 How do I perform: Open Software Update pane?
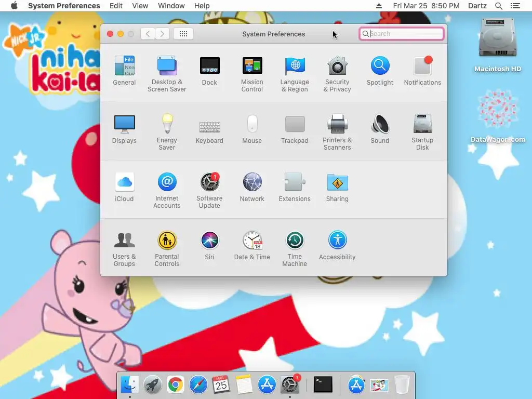[x=209, y=190]
